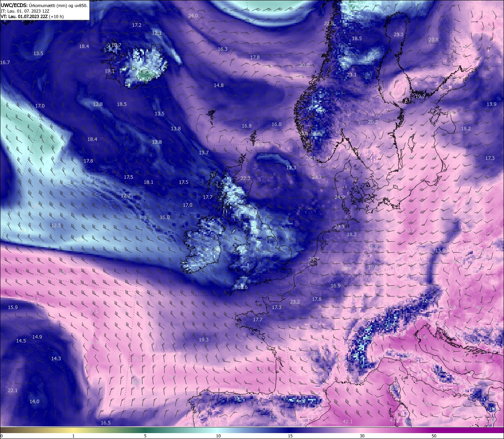The height and width of the screenshot is (439, 504).
Task: Click the map value '40.7' east of the Alps
Action: [481, 307]
